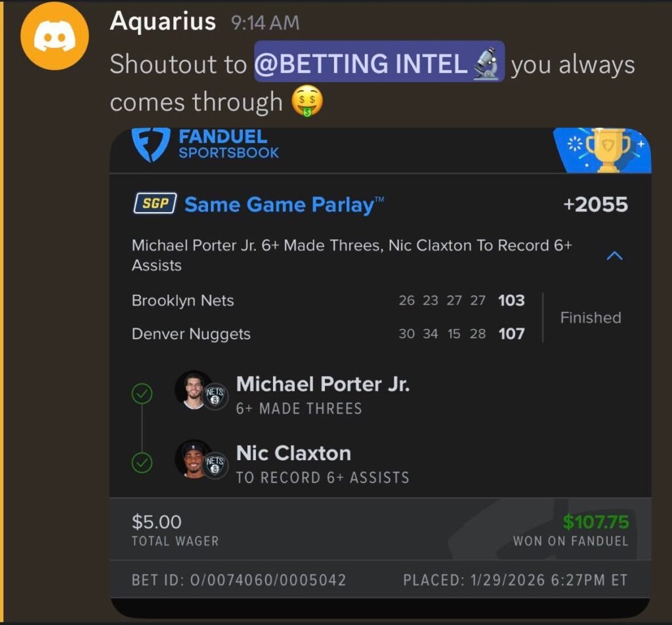Click the Nets logo beside Claxton
This screenshot has width=672, height=625.
tap(215, 465)
